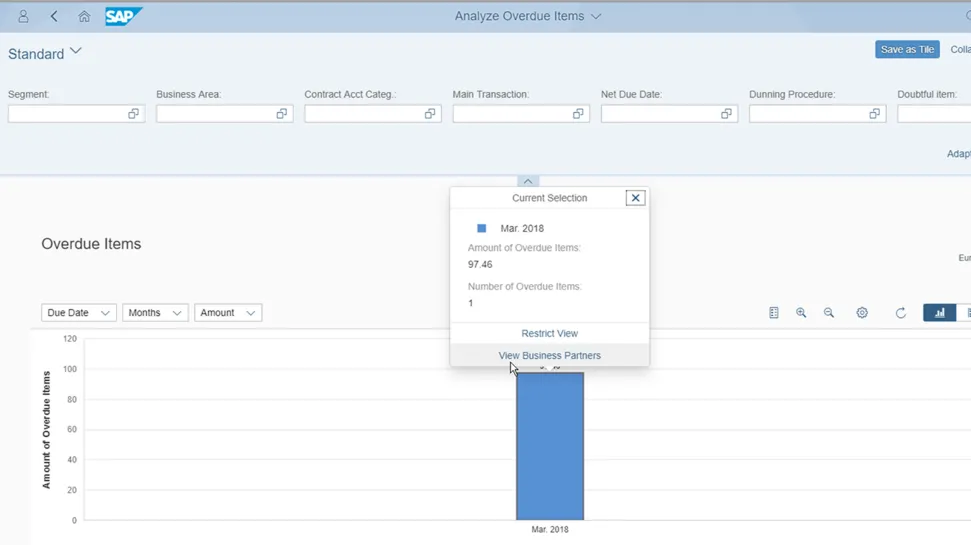Viewport: 971px width, 545px height.
Task: Refresh the overdue items chart
Action: [900, 313]
